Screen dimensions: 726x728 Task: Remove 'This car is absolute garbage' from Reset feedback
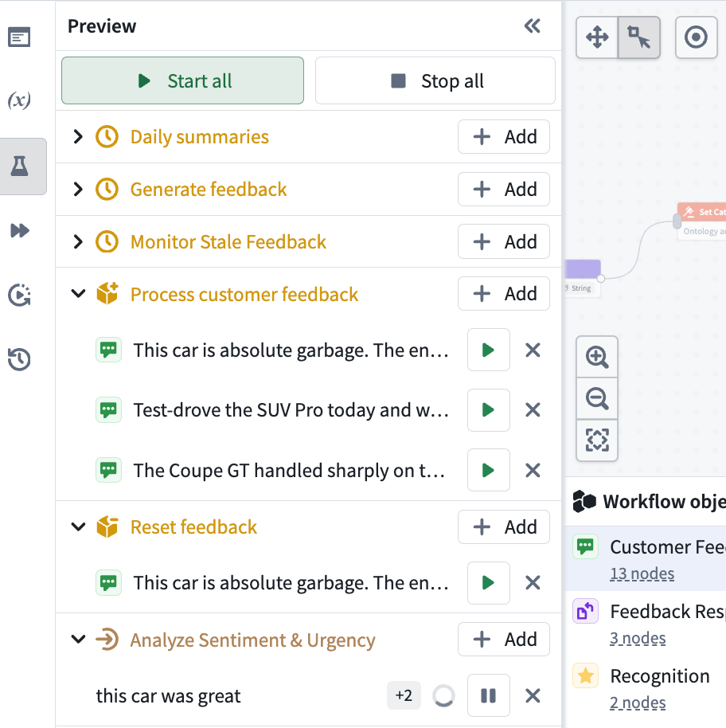pyautogui.click(x=533, y=583)
